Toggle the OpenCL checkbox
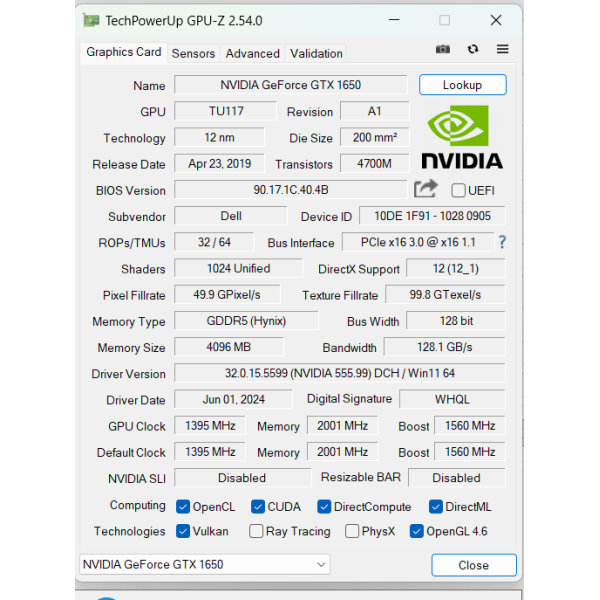 (x=183, y=507)
